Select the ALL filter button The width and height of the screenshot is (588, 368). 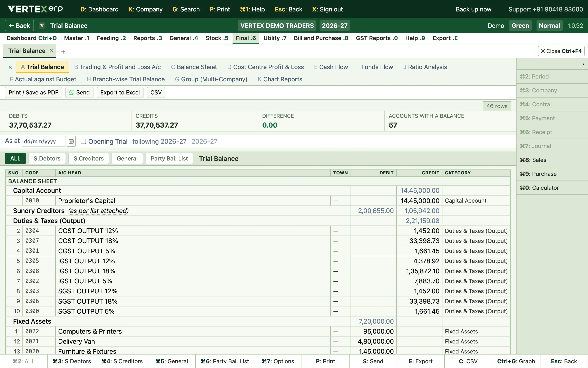coord(15,158)
